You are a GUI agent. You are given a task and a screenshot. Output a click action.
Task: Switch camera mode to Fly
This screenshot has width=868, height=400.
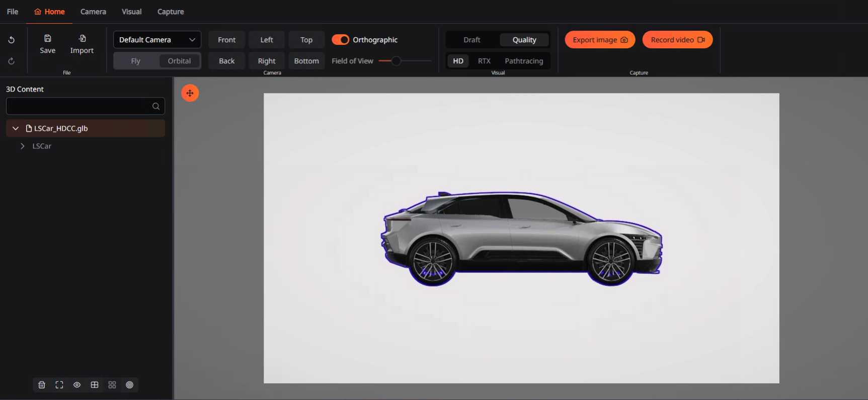[136, 61]
